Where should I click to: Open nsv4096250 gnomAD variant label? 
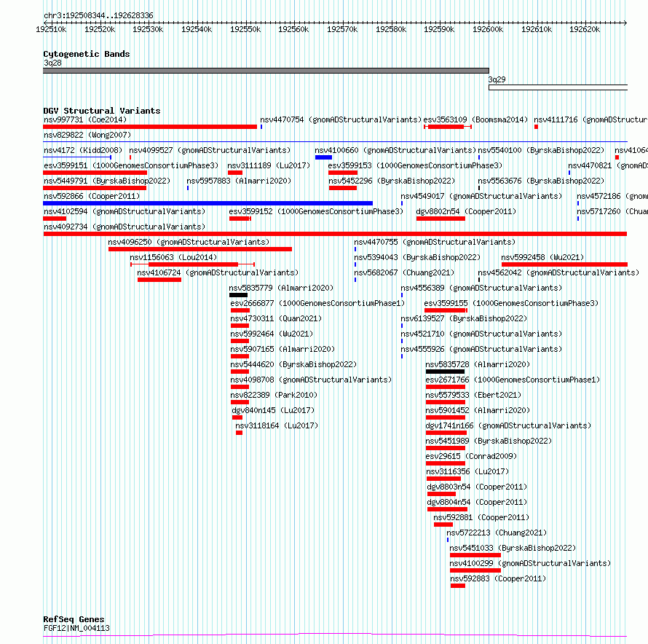point(189,242)
